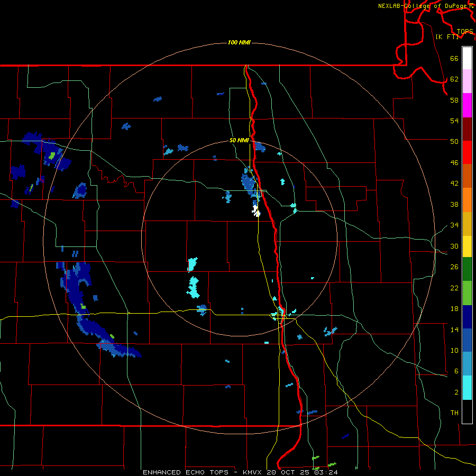
Task: Click the "54" legend value
Action: [454, 121]
